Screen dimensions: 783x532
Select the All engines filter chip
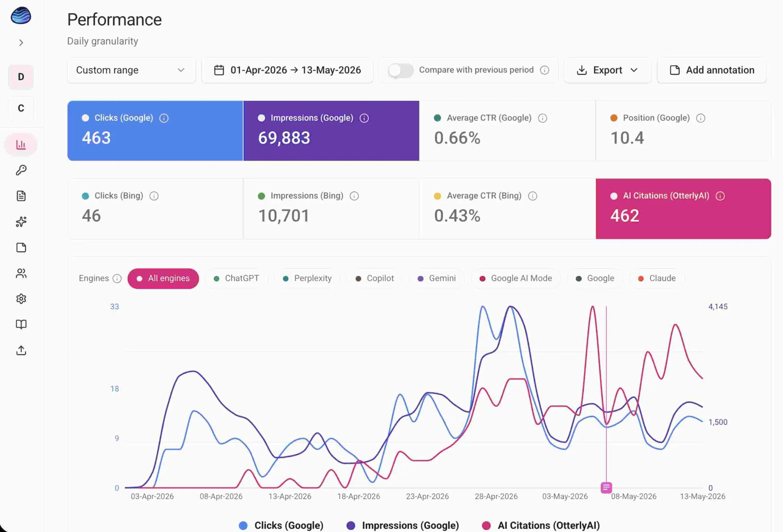[x=163, y=278]
